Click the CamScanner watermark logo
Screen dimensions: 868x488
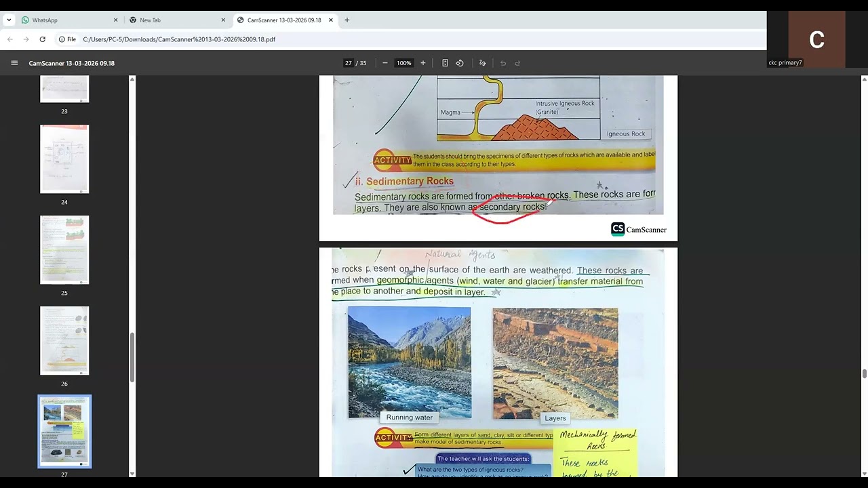[639, 229]
